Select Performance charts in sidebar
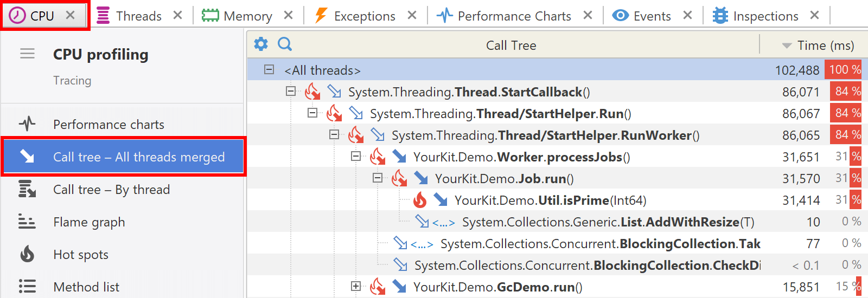The height and width of the screenshot is (298, 868). click(x=123, y=125)
